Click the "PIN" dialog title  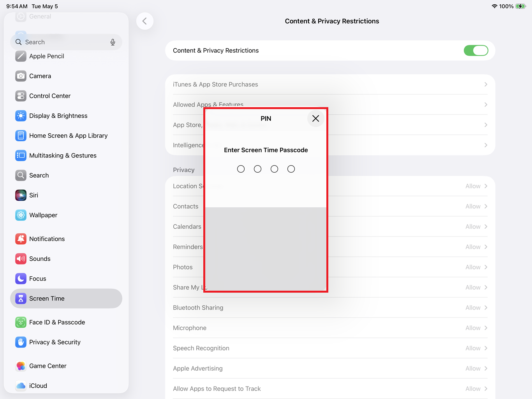click(266, 118)
